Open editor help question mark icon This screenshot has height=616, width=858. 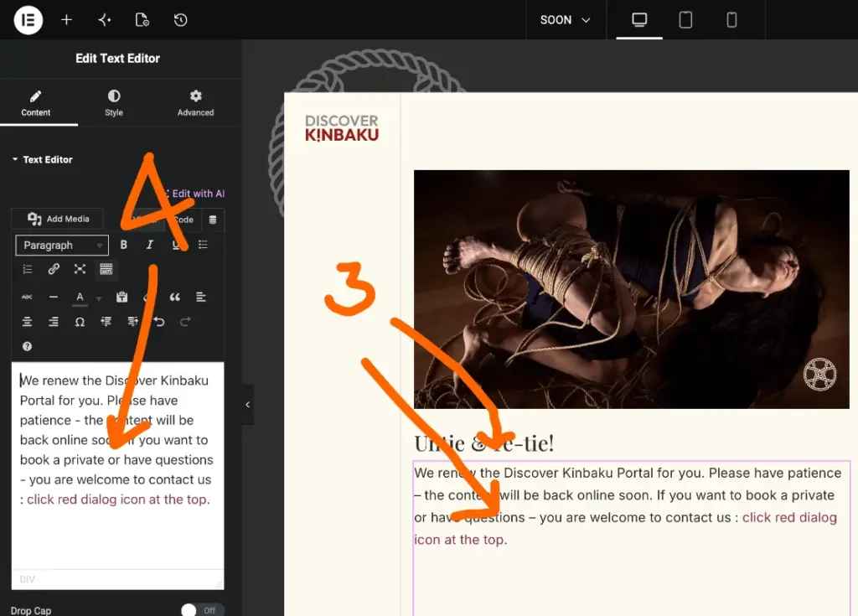click(x=27, y=346)
